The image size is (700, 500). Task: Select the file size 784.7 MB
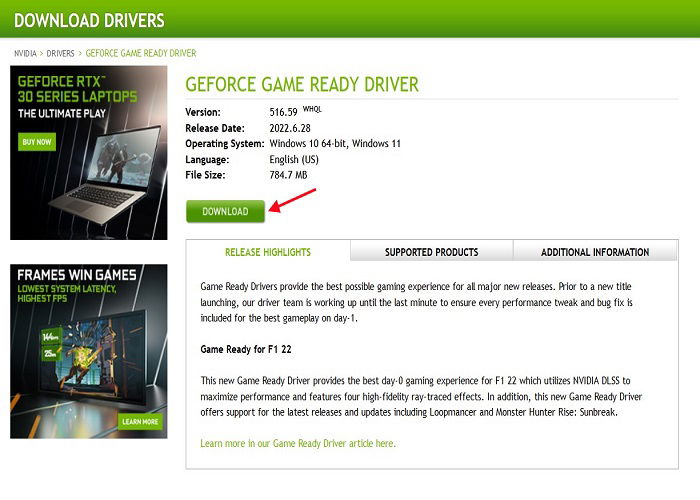pos(288,175)
